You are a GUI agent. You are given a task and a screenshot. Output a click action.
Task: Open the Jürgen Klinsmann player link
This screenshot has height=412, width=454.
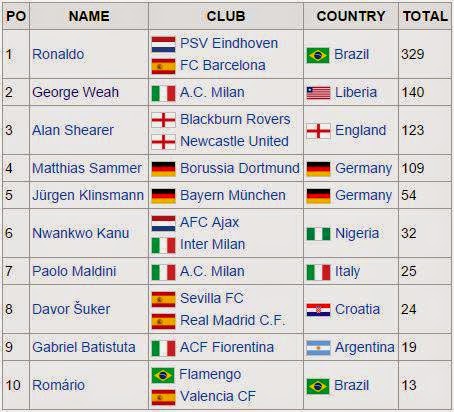tap(88, 196)
